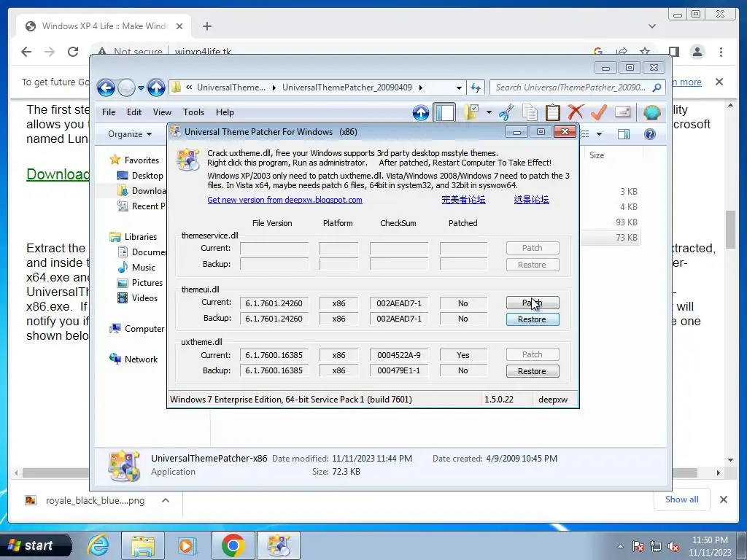Click the Start button on taskbar
Viewport: 747px width, 560px height.
click(x=36, y=545)
